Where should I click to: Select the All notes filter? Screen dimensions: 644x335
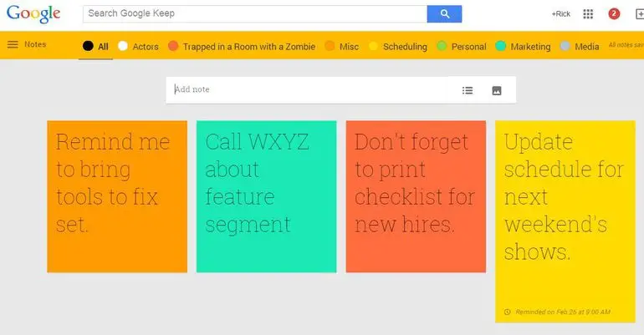coord(102,47)
